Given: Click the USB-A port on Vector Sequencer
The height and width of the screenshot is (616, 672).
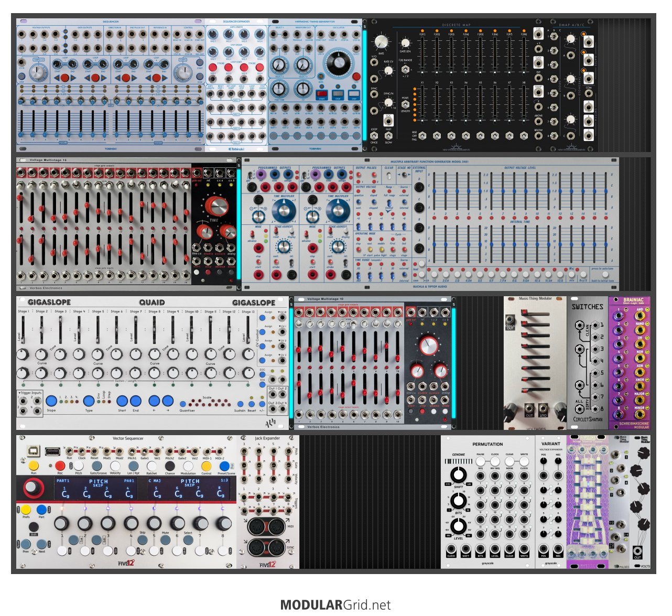Looking at the screenshot, I should tap(52, 450).
